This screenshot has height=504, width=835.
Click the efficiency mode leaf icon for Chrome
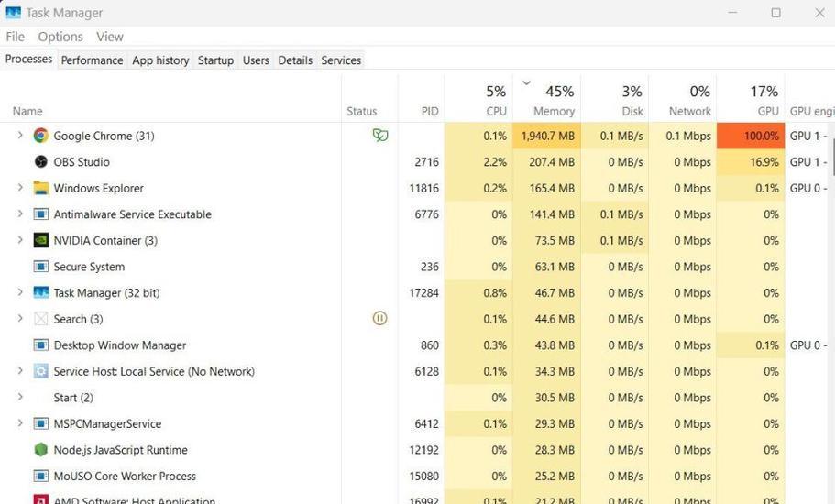click(x=380, y=136)
